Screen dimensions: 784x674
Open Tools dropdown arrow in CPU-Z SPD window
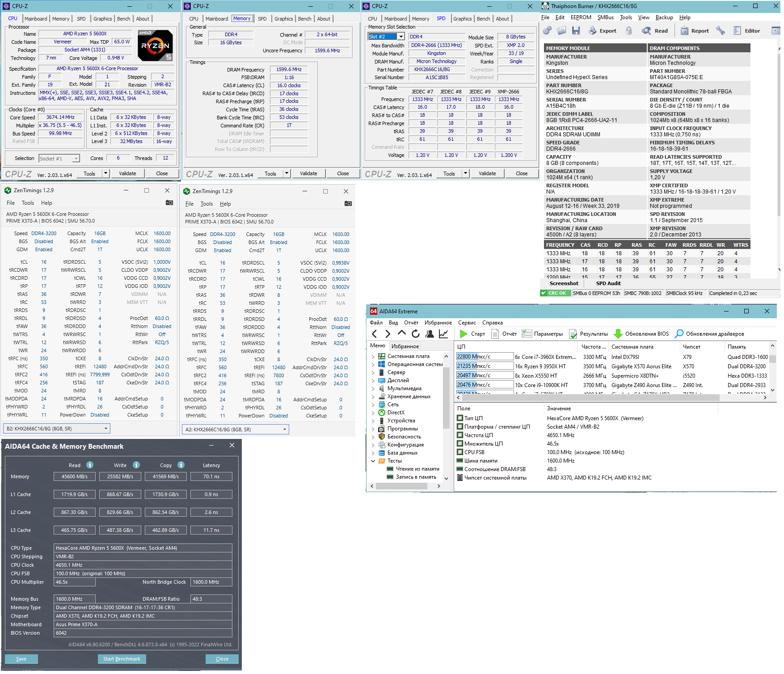(466, 173)
